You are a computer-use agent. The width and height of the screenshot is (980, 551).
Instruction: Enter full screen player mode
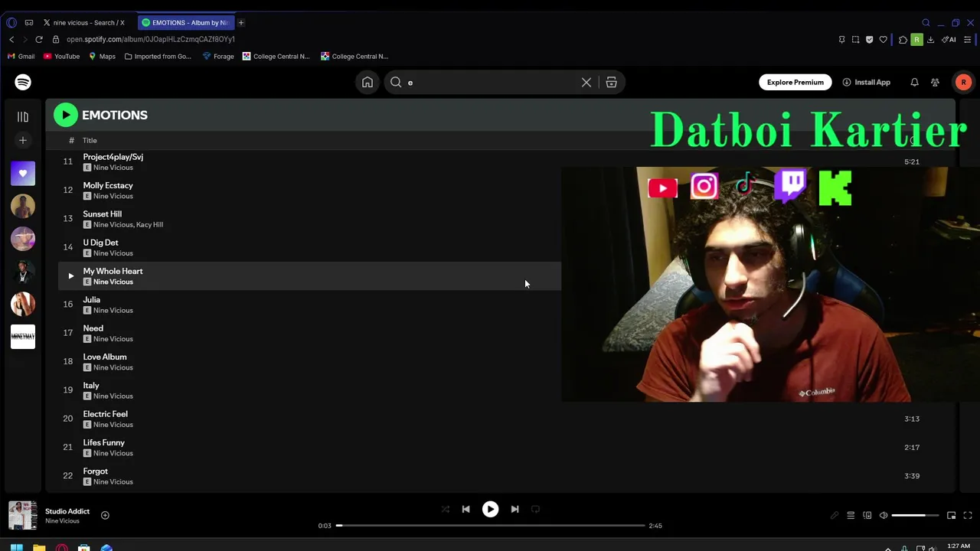tap(968, 516)
